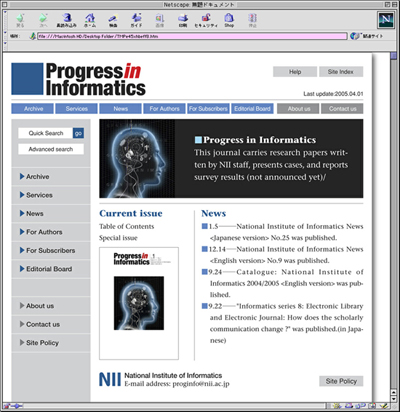The image size is (400, 412).
Task: Click the NII logo in the footer
Action: click(x=110, y=380)
